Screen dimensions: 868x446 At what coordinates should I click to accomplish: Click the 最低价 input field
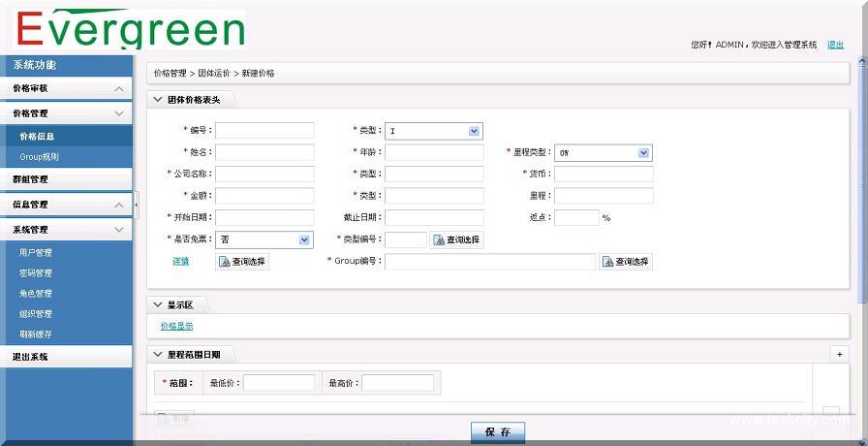[279, 383]
